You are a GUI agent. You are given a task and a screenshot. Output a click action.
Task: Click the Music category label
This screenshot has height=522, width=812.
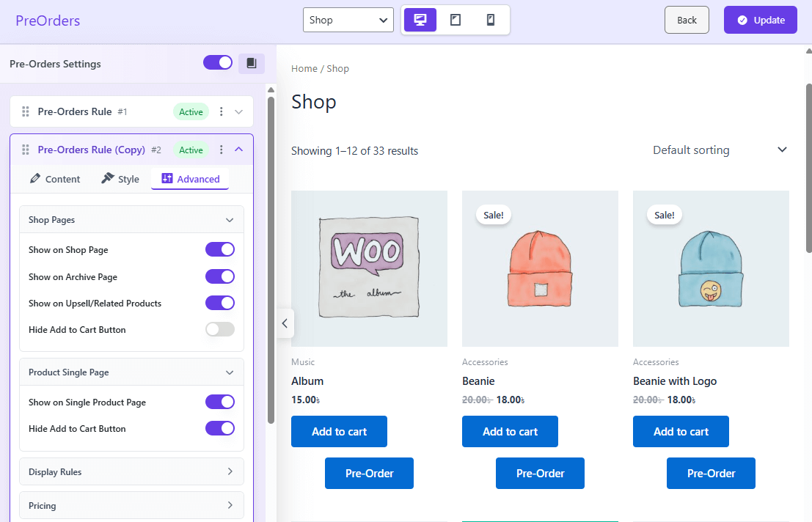coord(303,362)
